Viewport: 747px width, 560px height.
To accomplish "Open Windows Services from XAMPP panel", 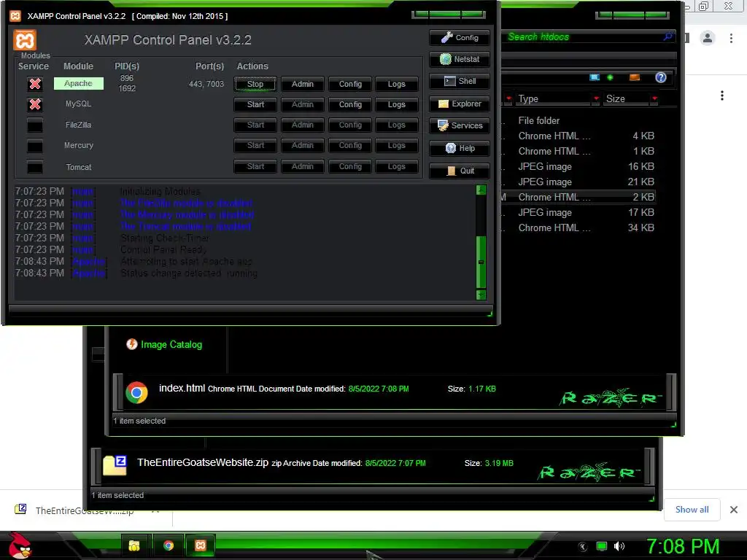I will (460, 125).
